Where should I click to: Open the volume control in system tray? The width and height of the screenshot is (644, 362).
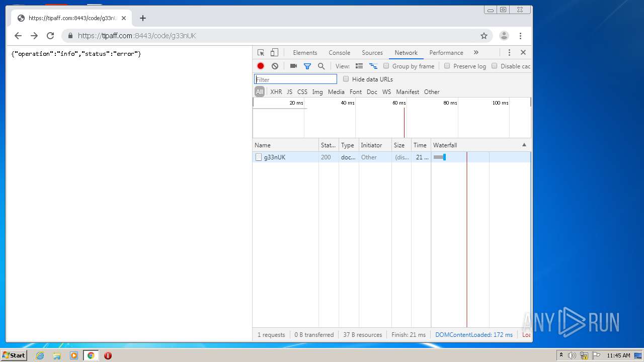tap(572, 355)
